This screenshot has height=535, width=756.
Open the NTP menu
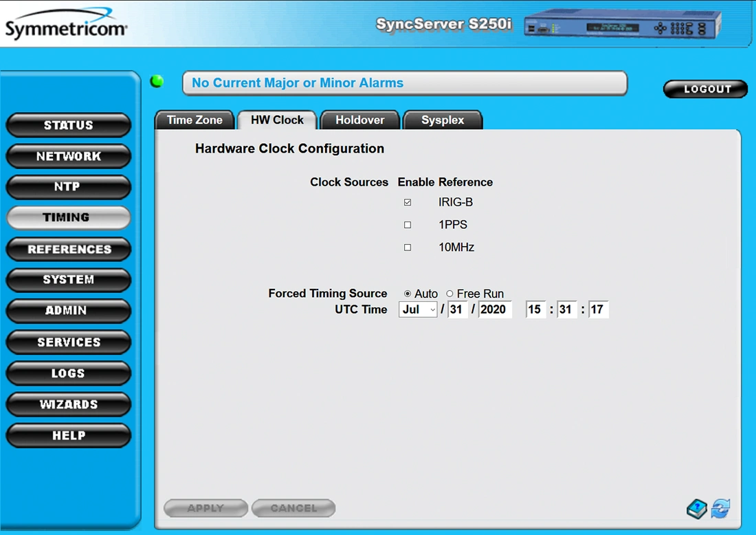pos(69,186)
